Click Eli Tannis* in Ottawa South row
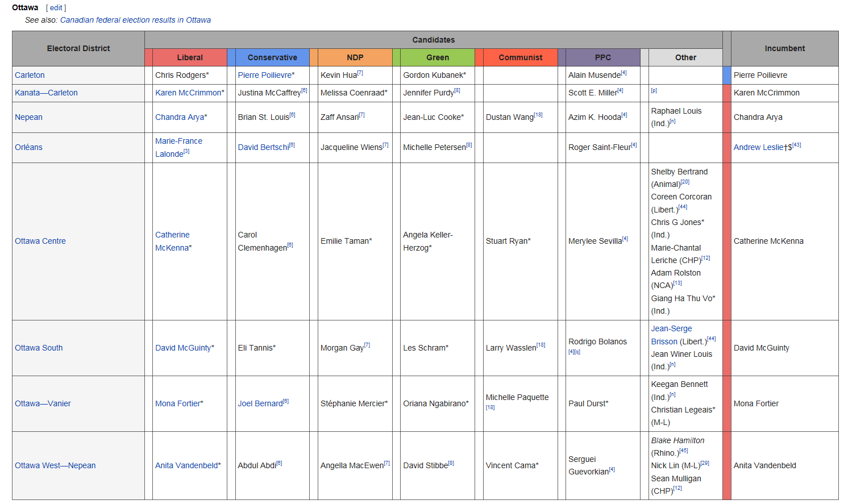Viewport: 844px width, 504px height. 257,348
